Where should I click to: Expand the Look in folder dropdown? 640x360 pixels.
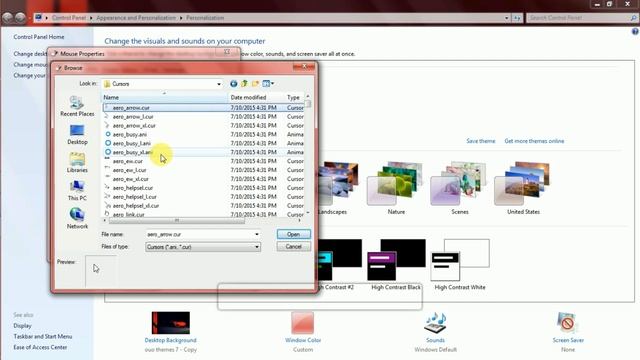pyautogui.click(x=219, y=84)
